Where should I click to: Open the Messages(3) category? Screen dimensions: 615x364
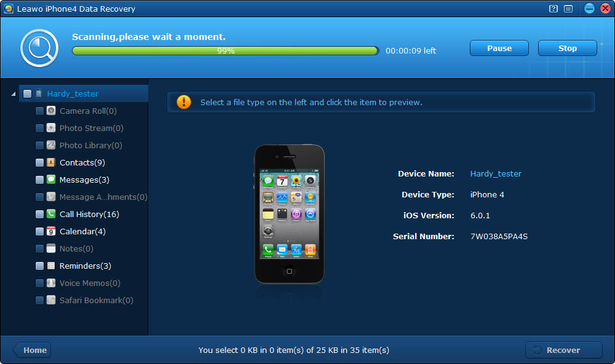[x=84, y=180]
